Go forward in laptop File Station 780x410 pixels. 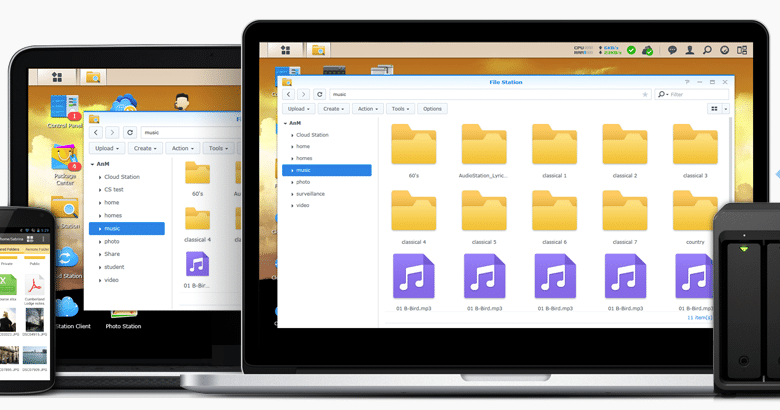(304, 94)
